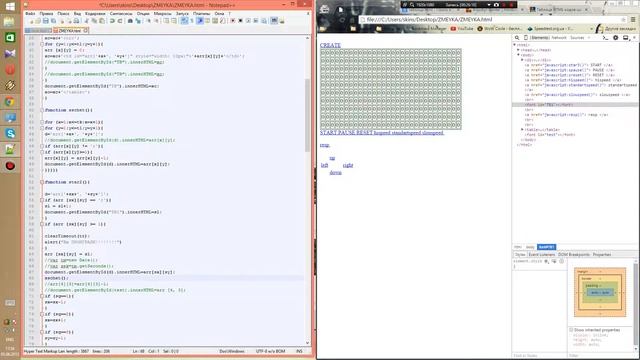Redo using the Notepad++ toolbar icon
This screenshot has height=360, width=640.
pos(120,21)
